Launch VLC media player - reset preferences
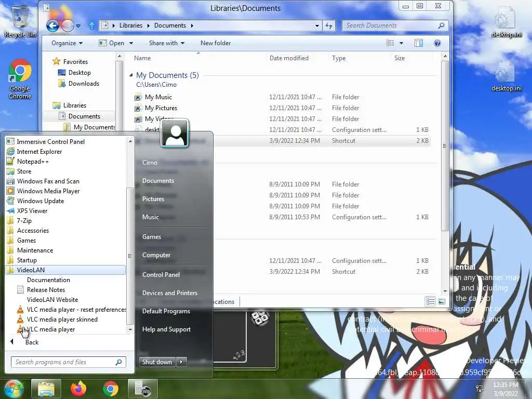532x399 pixels. tap(71, 309)
